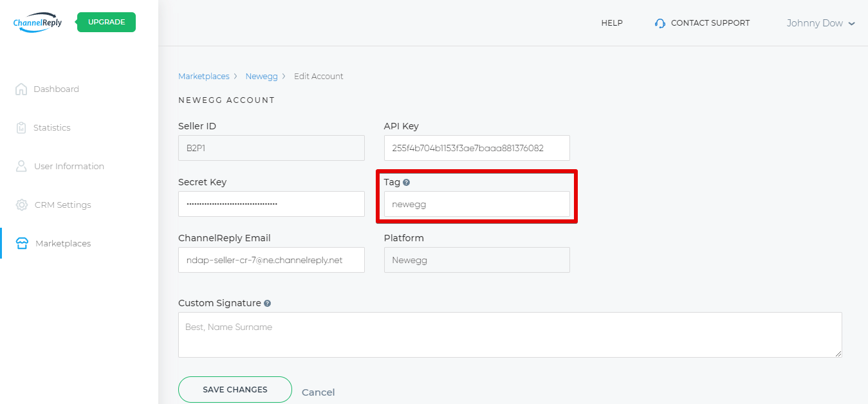Click the Seller ID field

coord(272,148)
